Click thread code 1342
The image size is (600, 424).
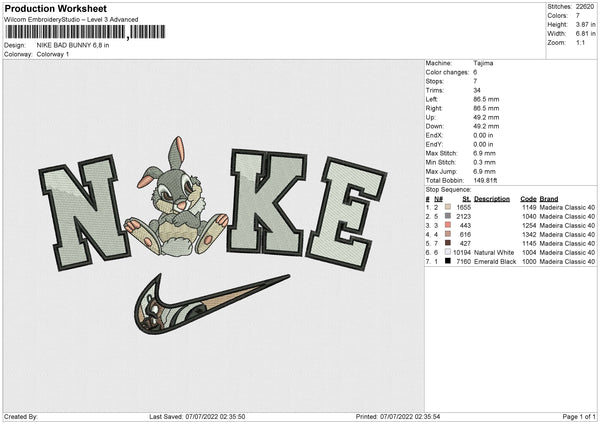click(x=529, y=235)
